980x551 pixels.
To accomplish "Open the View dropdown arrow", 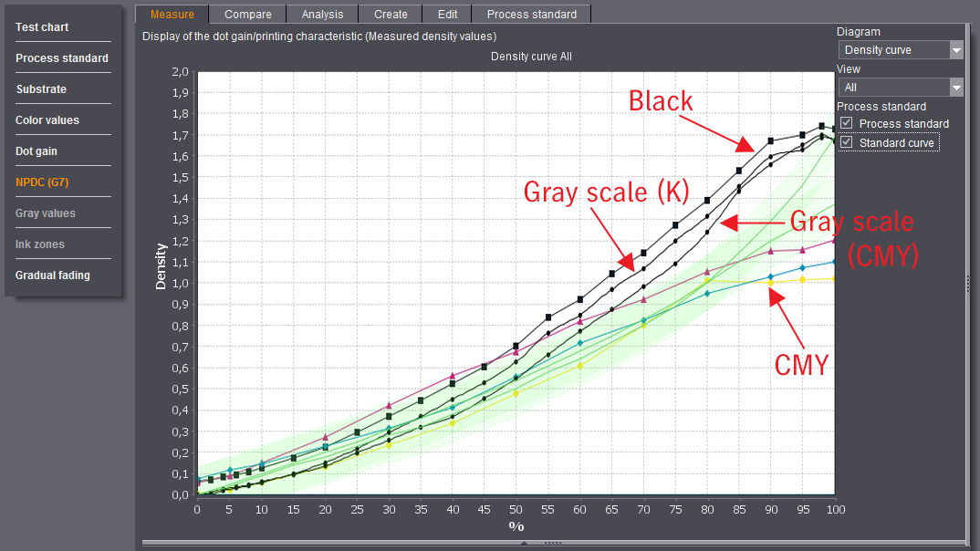I will pyautogui.click(x=956, y=88).
